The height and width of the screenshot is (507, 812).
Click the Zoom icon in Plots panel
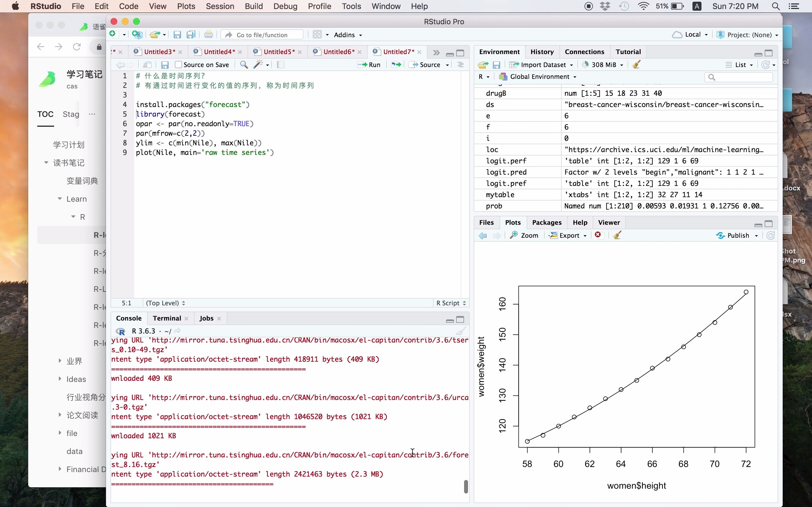[x=524, y=235]
